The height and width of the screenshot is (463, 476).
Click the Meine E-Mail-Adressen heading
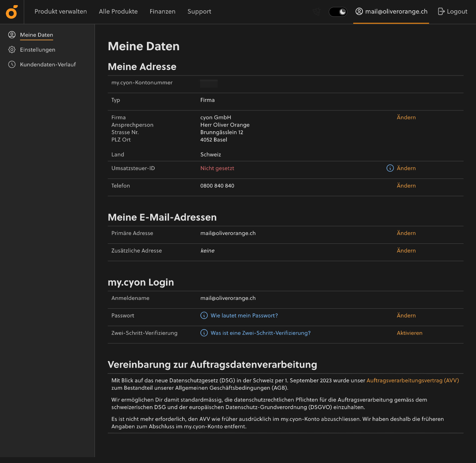coord(162,217)
